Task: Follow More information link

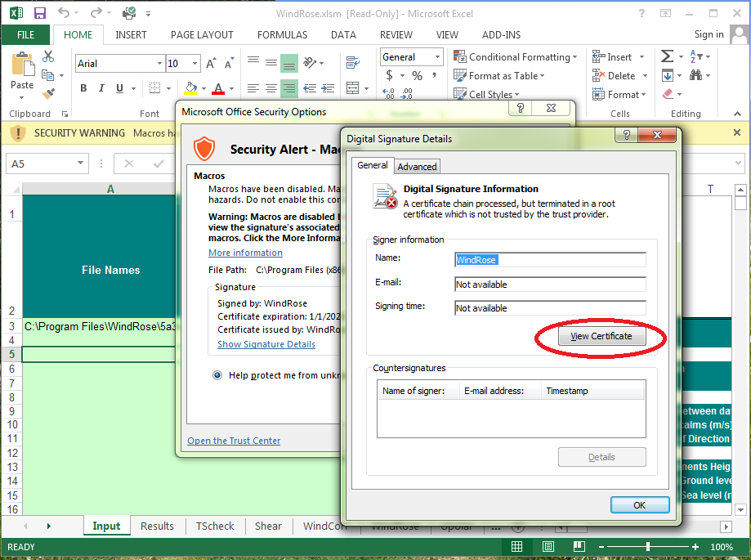Action: (x=245, y=253)
